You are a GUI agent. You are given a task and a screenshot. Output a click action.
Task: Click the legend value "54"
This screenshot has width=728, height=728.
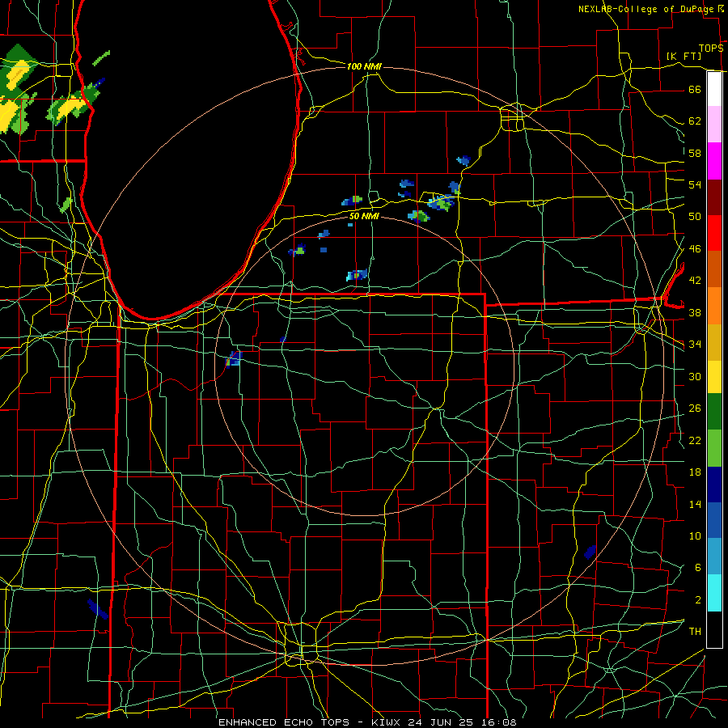coord(695,184)
